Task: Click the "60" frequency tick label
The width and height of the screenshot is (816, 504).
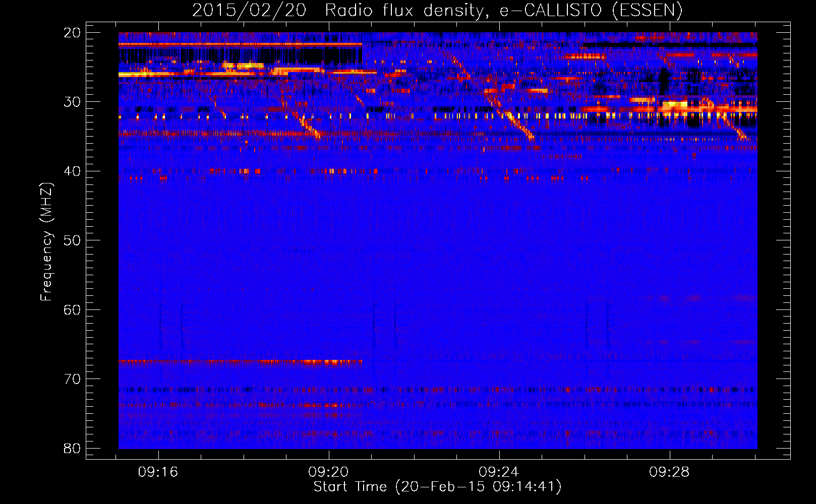Action: click(73, 309)
